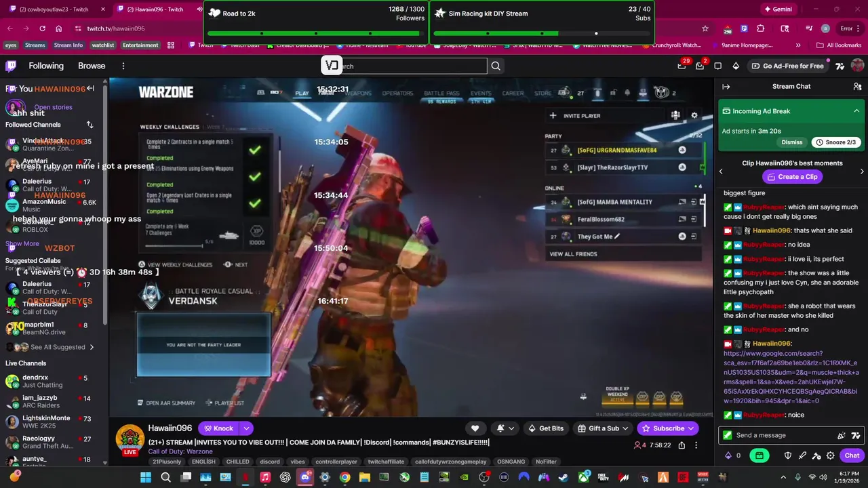Click the purple Chat send button
The width and height of the screenshot is (868, 488).
click(x=852, y=455)
